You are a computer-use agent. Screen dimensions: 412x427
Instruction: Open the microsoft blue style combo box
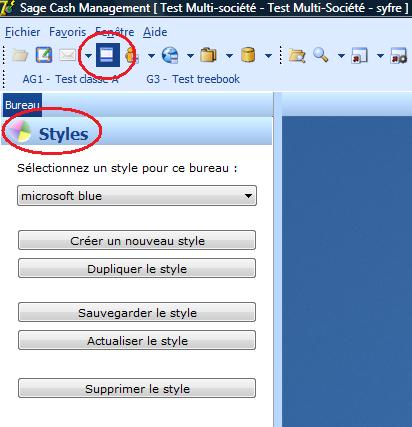tap(137, 196)
